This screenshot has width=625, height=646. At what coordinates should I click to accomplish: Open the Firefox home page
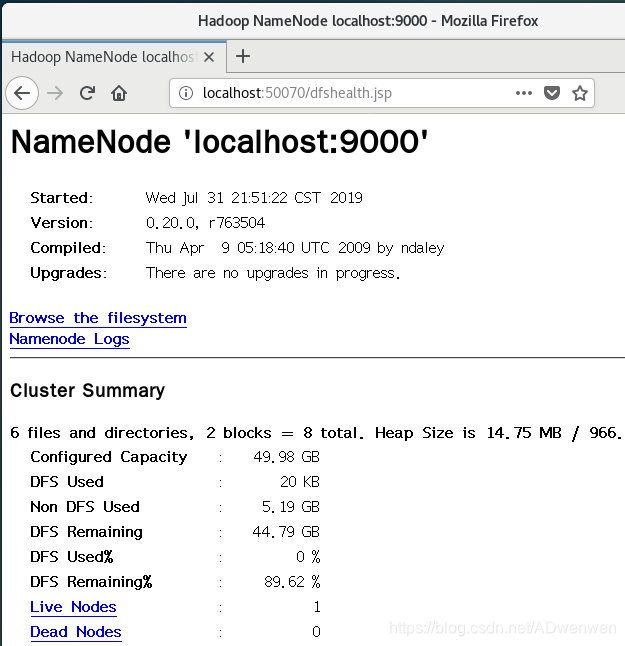[119, 93]
